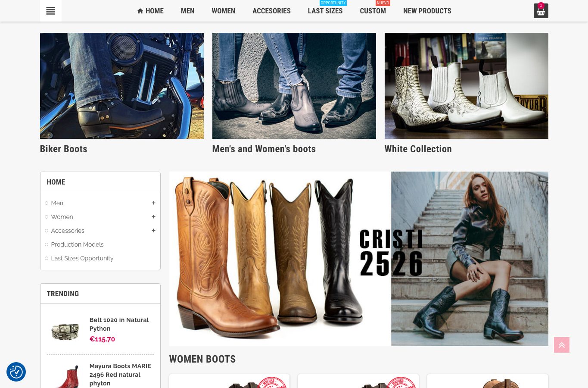Open the cookie preferences badge
The image size is (588, 388).
click(x=16, y=372)
